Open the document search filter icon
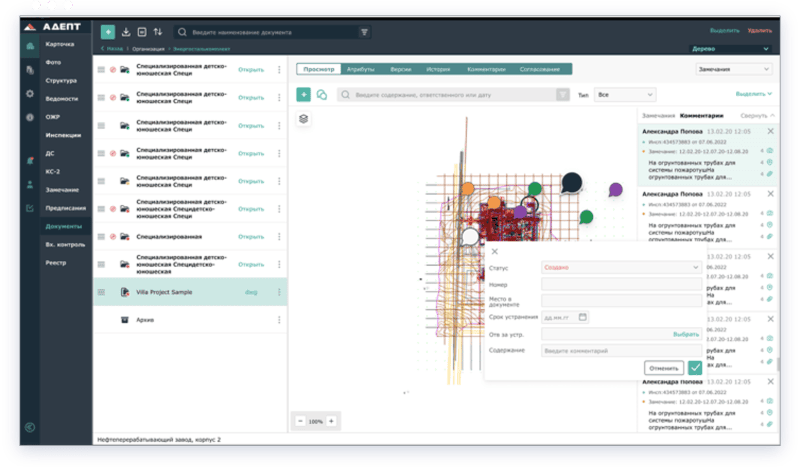Screen dimensions: 800x469 (364, 32)
